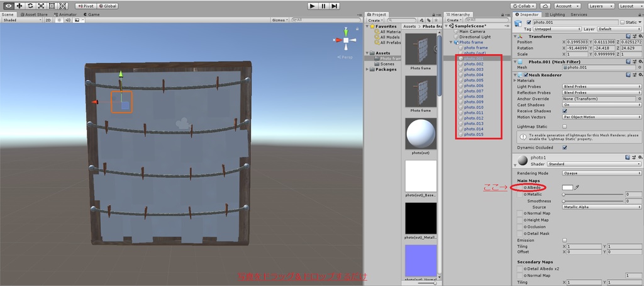Click the Scene view search field
Screen dimensions: 644x286
[326, 20]
